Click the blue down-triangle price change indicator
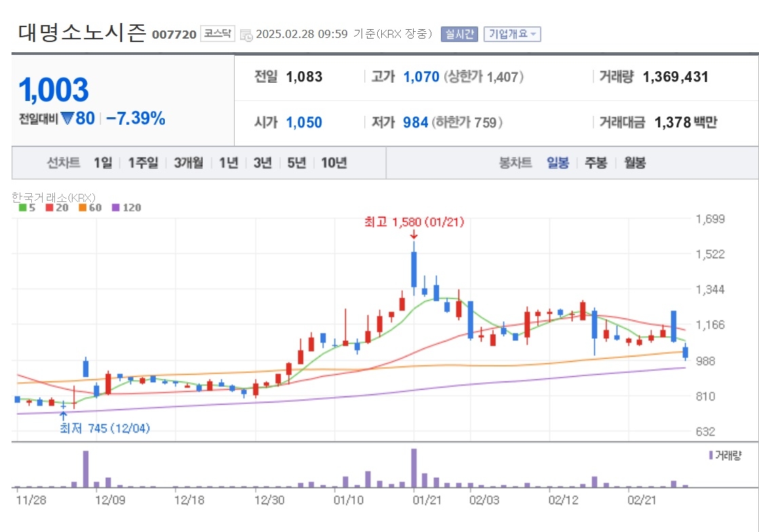The width and height of the screenshot is (759, 532). click(x=67, y=117)
